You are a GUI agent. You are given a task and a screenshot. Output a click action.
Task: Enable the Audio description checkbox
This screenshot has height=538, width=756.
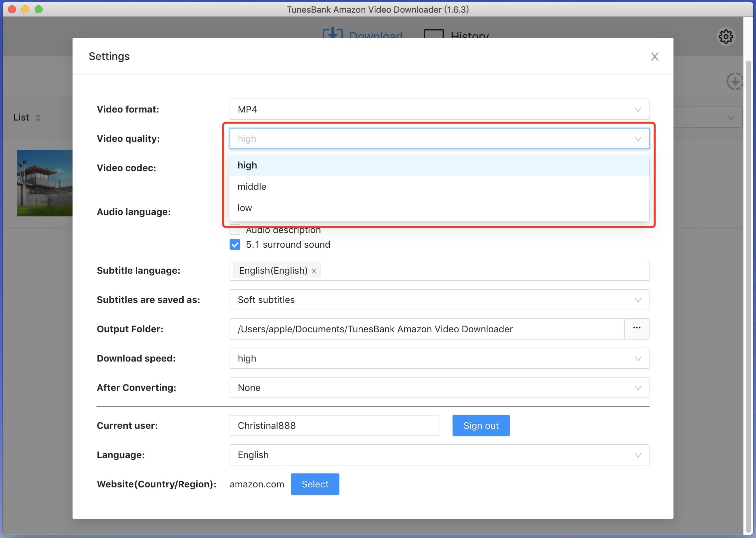click(x=235, y=230)
